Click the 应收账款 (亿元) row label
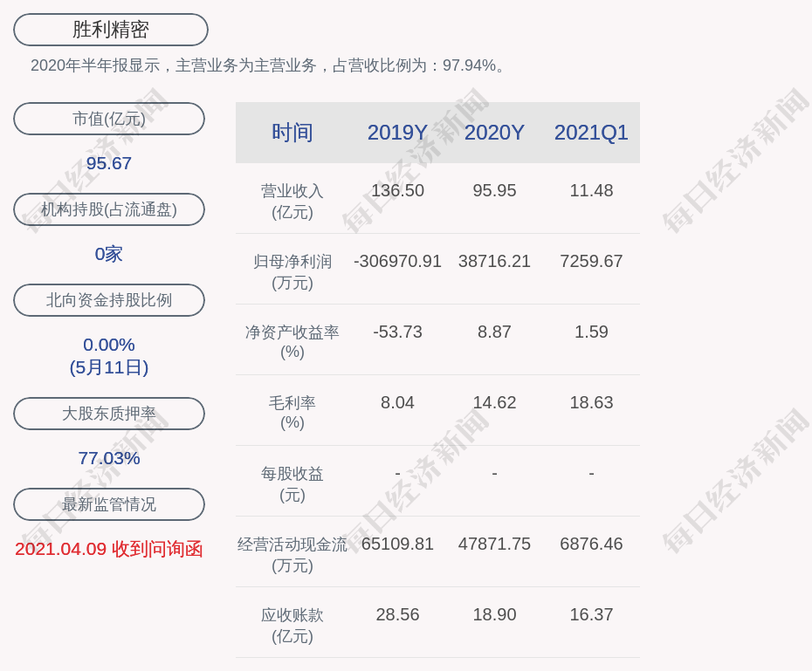This screenshot has height=671, width=812. pyautogui.click(x=292, y=626)
